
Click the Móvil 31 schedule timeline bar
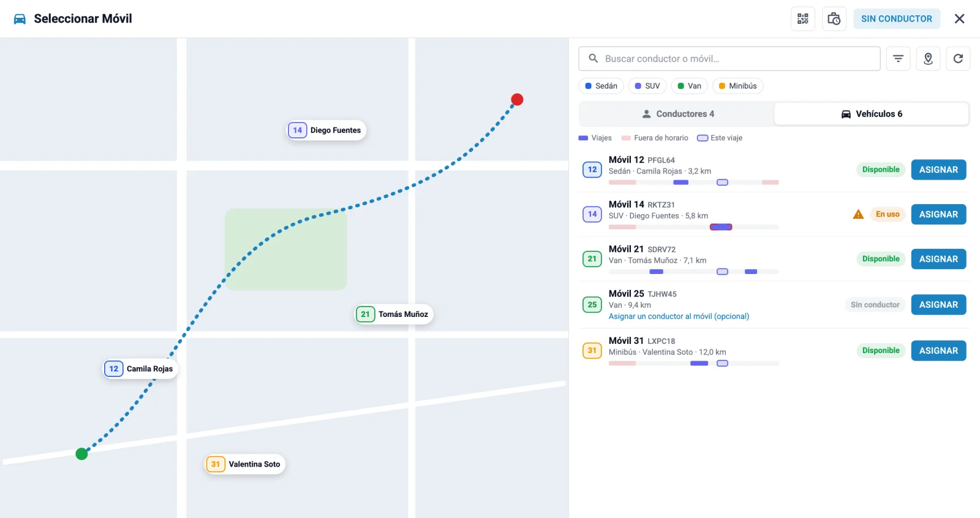tap(694, 364)
